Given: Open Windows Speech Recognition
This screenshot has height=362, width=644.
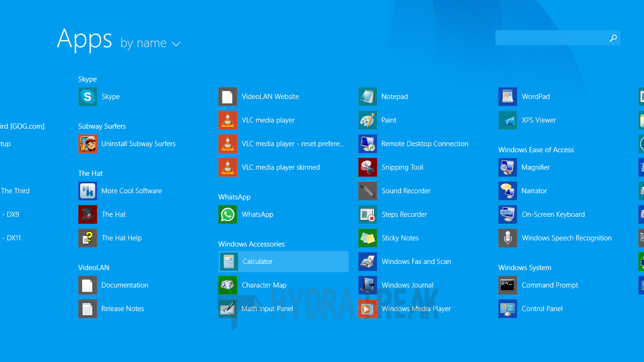Looking at the screenshot, I should point(566,238).
